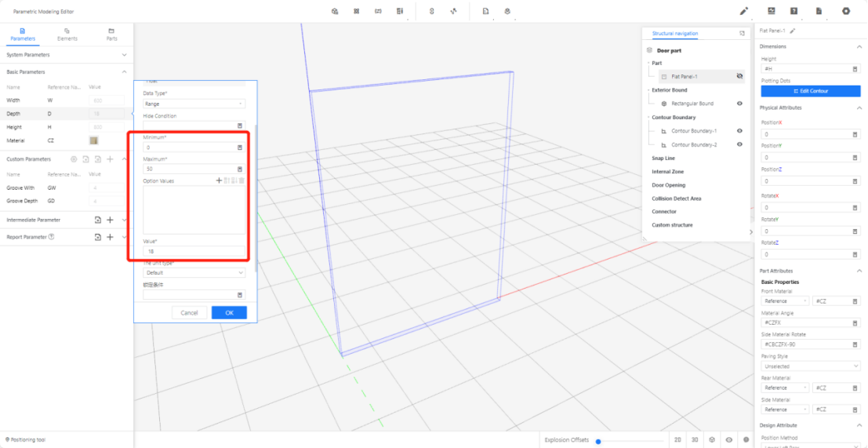868x448 pixels.
Task: Click the add Option Values plus icon
Action: point(219,180)
